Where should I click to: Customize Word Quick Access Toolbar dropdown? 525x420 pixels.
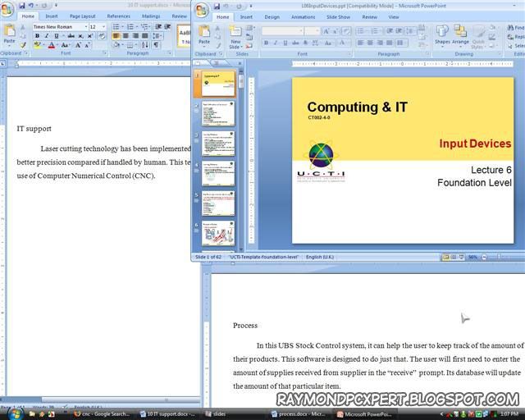[x=56, y=6]
